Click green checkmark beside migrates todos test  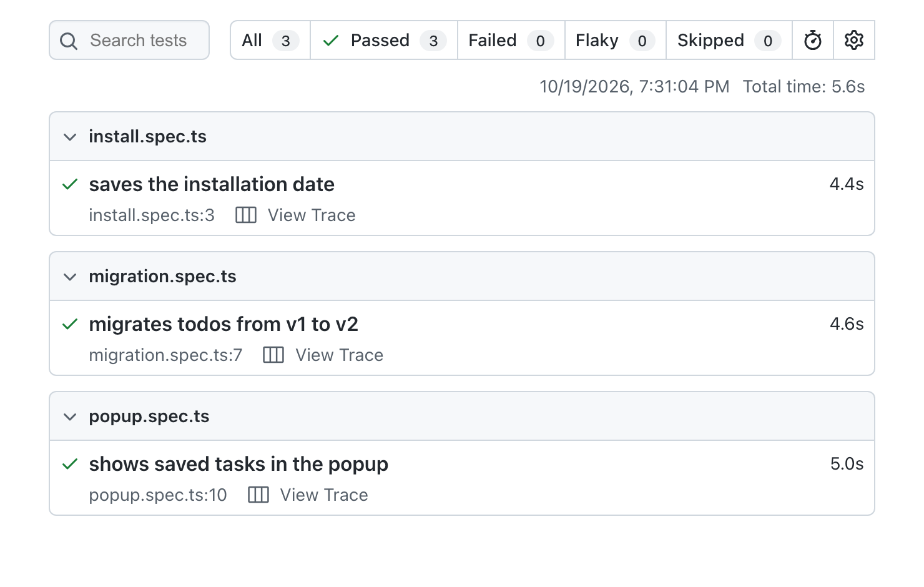pyautogui.click(x=70, y=324)
